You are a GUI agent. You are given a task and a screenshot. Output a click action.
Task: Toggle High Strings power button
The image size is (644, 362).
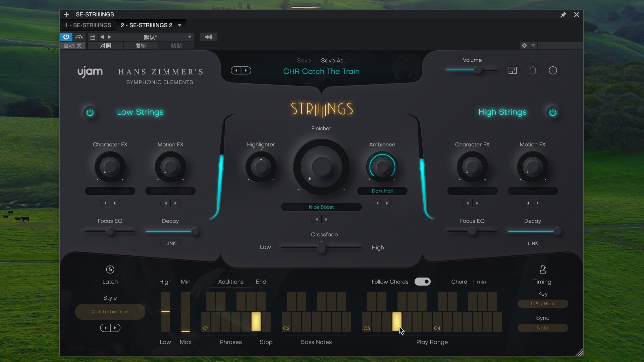(553, 112)
